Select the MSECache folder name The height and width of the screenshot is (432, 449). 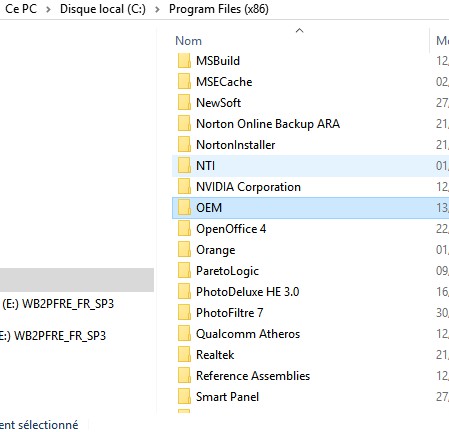click(224, 82)
